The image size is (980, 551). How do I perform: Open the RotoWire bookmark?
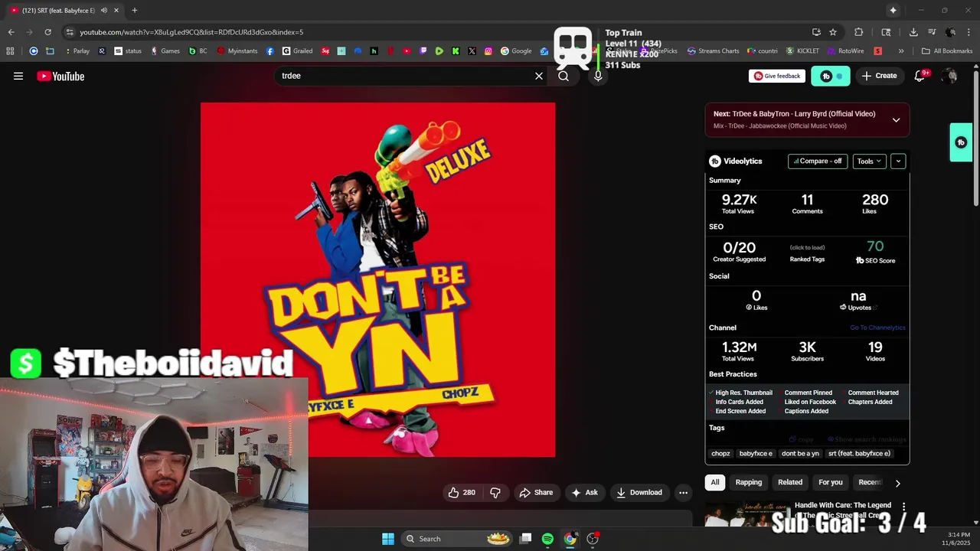pyautogui.click(x=845, y=51)
